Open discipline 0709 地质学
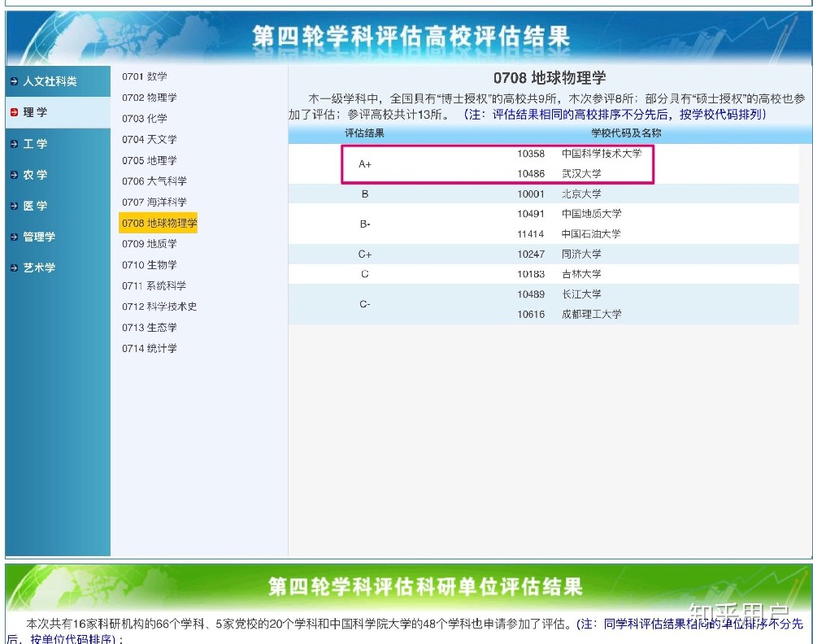The image size is (813, 644). click(x=150, y=244)
